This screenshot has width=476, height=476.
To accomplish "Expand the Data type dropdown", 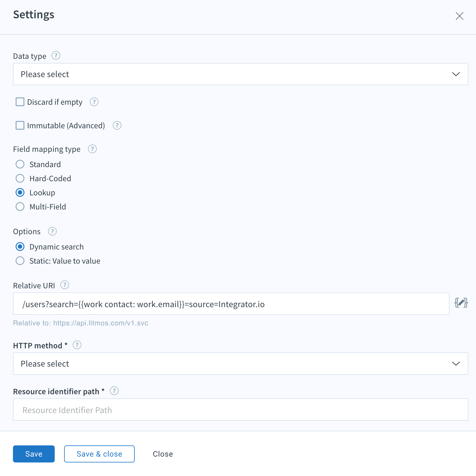I will pos(241,74).
